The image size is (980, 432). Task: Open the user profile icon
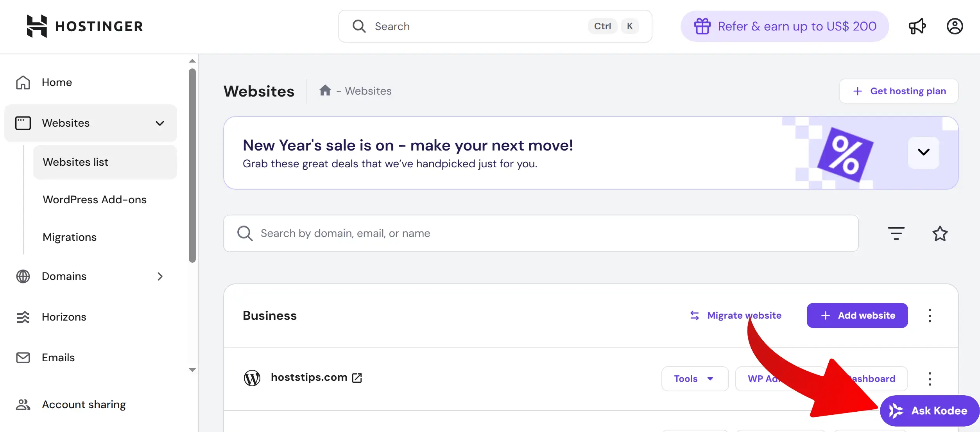coord(955,27)
